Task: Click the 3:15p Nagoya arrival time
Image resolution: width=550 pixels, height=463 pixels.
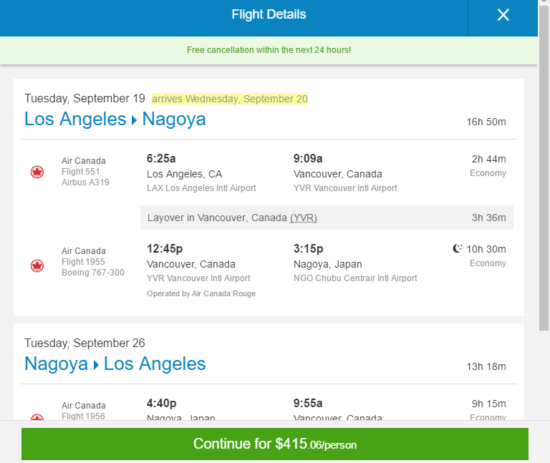Action: click(308, 249)
